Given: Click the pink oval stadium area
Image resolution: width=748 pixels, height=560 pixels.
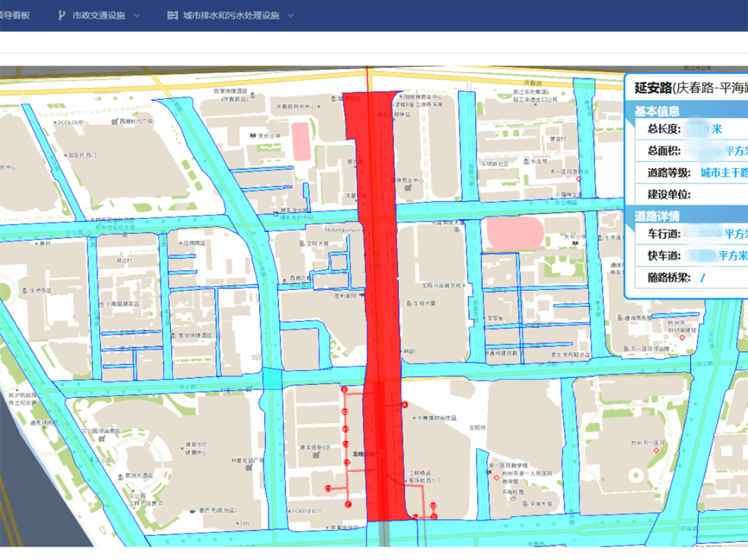Looking at the screenshot, I should (513, 233).
